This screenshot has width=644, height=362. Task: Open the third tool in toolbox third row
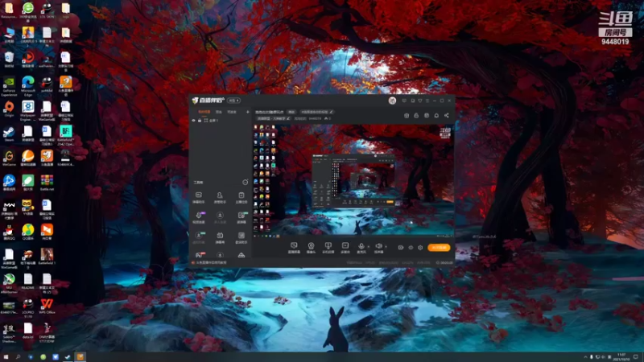point(241,237)
